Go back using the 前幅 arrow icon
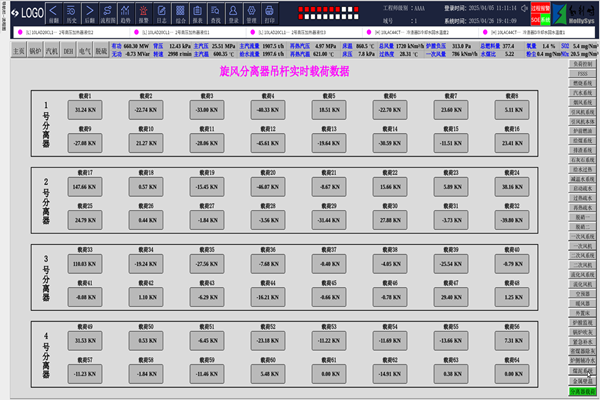 tap(54, 14)
